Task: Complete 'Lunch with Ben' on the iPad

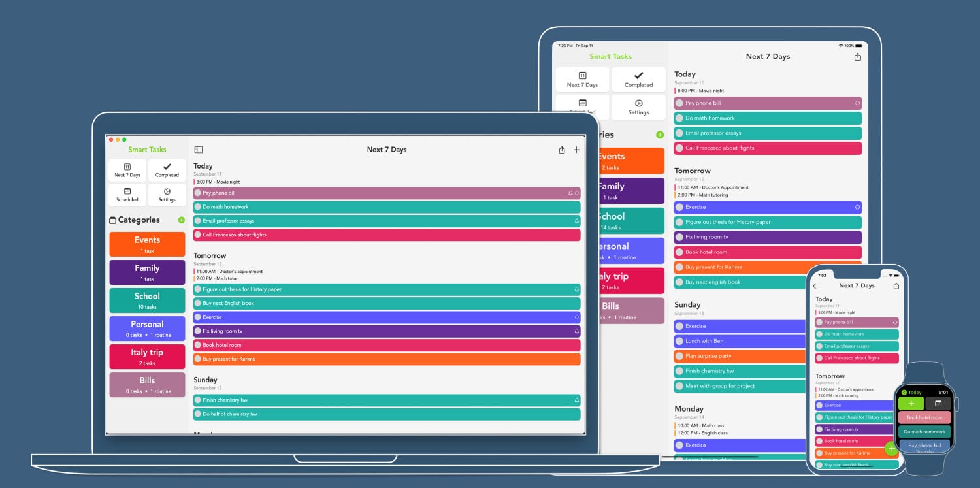Action: tap(679, 341)
